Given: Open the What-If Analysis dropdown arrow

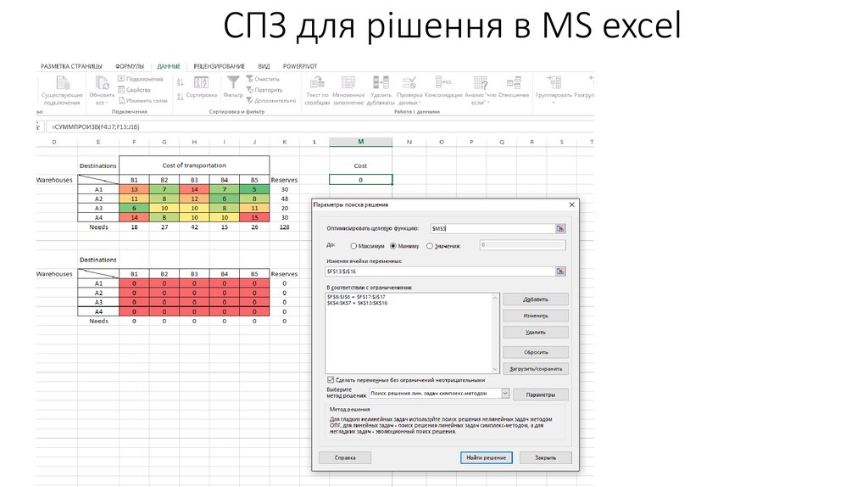Looking at the screenshot, I should click(489, 103).
